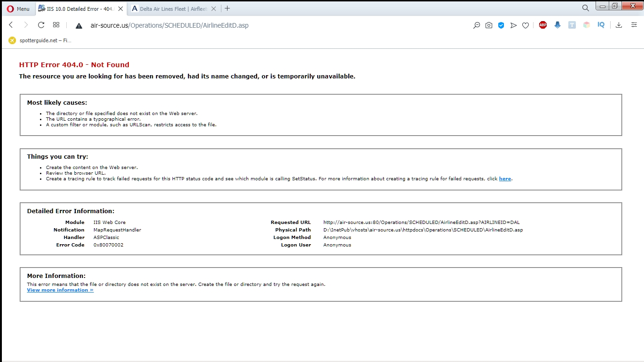
Task: Click the Physical Path value
Action: pos(423,230)
